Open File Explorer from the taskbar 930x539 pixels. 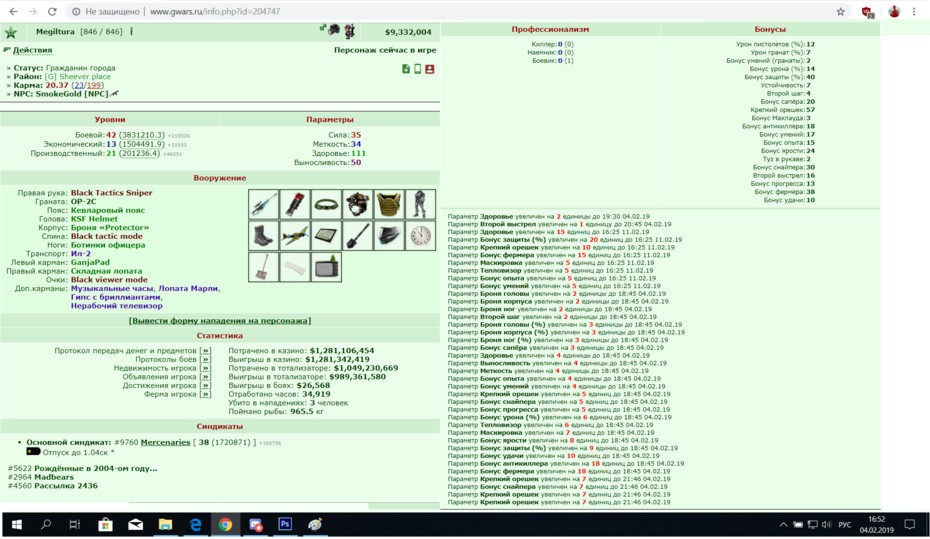click(x=165, y=525)
